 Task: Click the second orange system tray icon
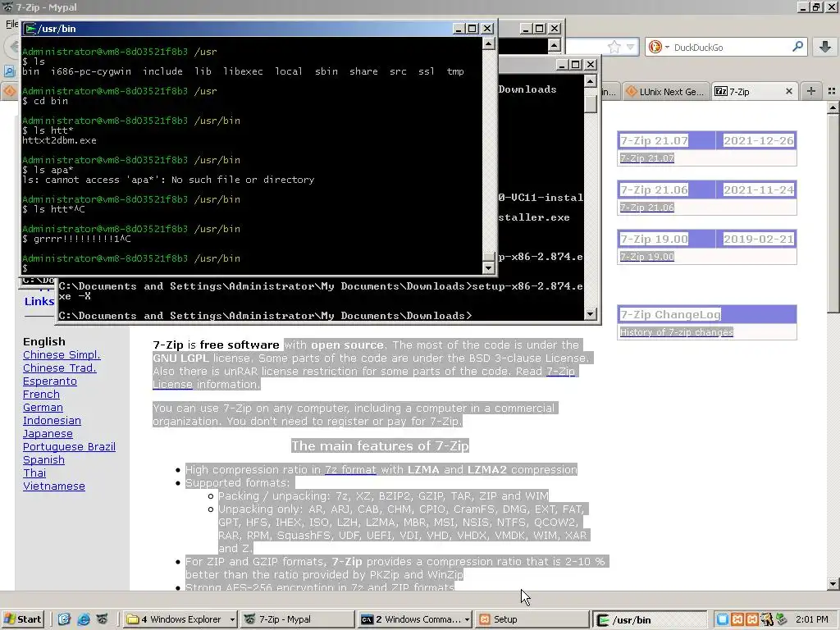pyautogui.click(x=752, y=619)
